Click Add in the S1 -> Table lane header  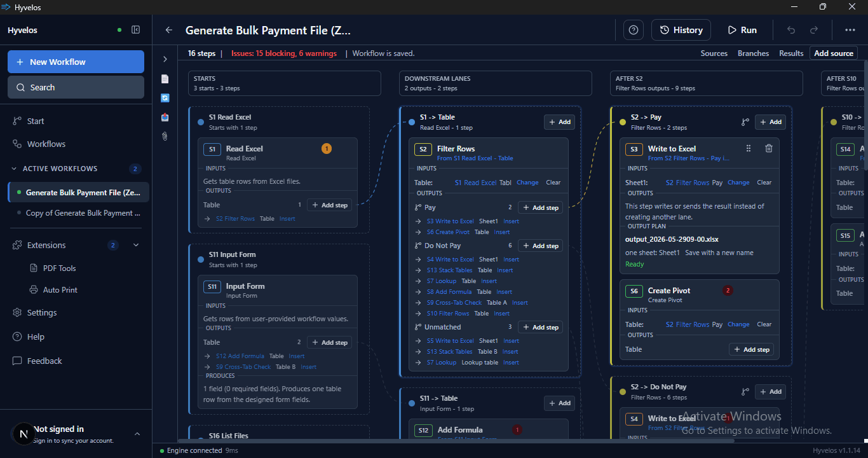point(559,122)
